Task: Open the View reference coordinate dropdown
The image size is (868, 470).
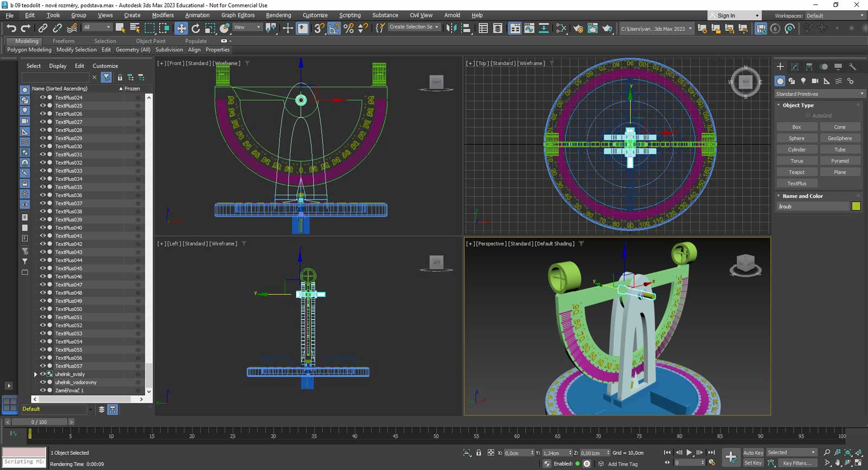Action: click(247, 27)
